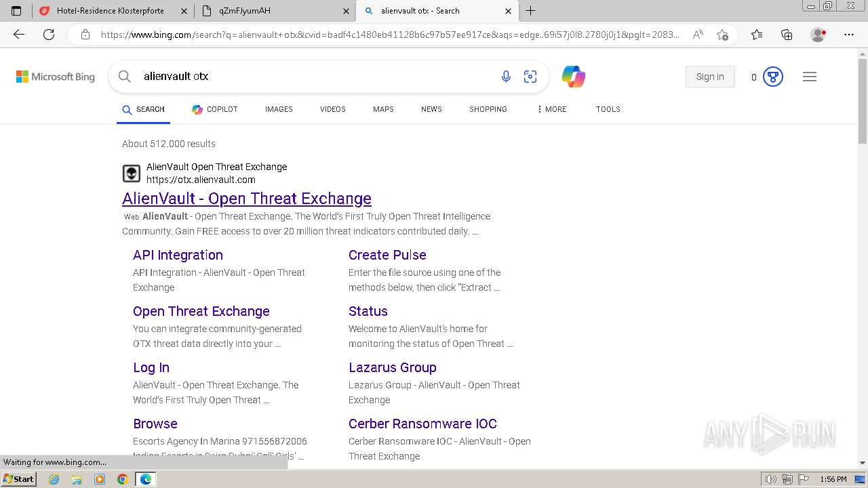Open tab actions menu icon
868x488 pixels.
[x=16, y=11]
